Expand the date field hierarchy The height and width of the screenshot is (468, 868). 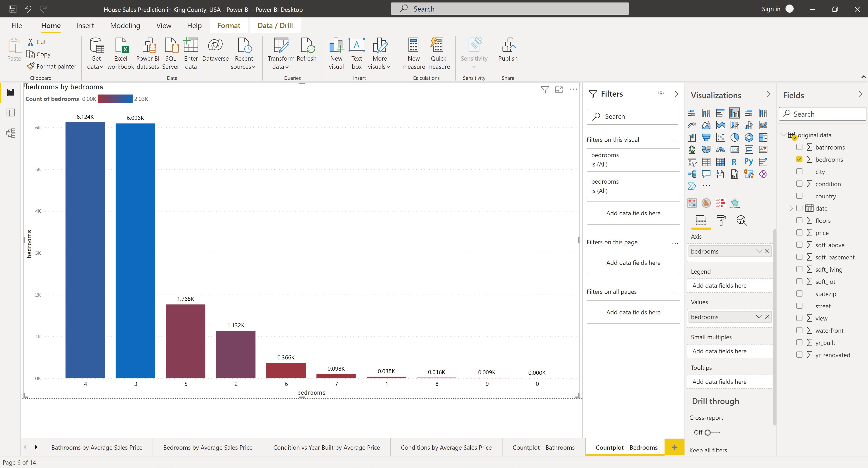(791, 208)
